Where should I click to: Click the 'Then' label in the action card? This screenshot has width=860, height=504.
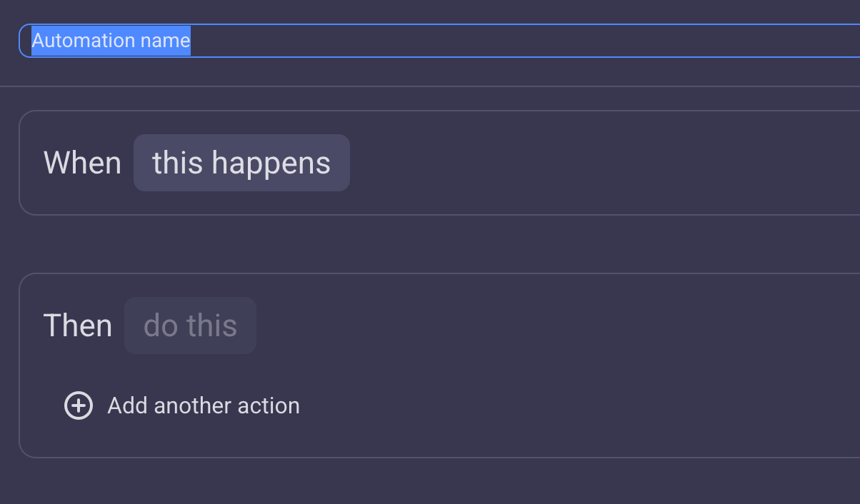(78, 326)
